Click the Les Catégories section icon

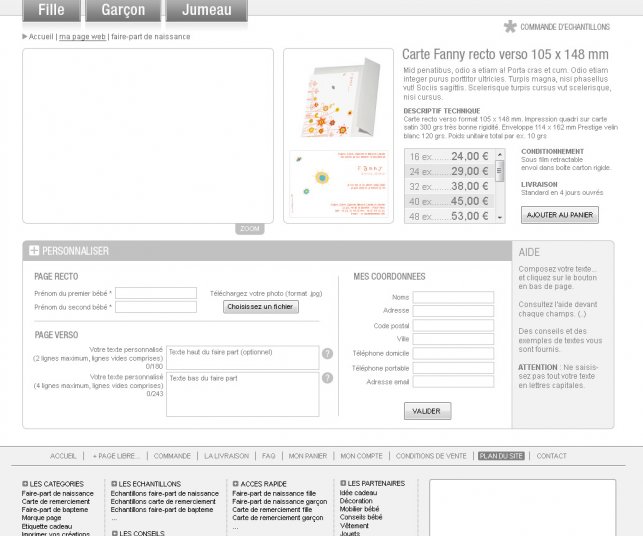point(25,483)
